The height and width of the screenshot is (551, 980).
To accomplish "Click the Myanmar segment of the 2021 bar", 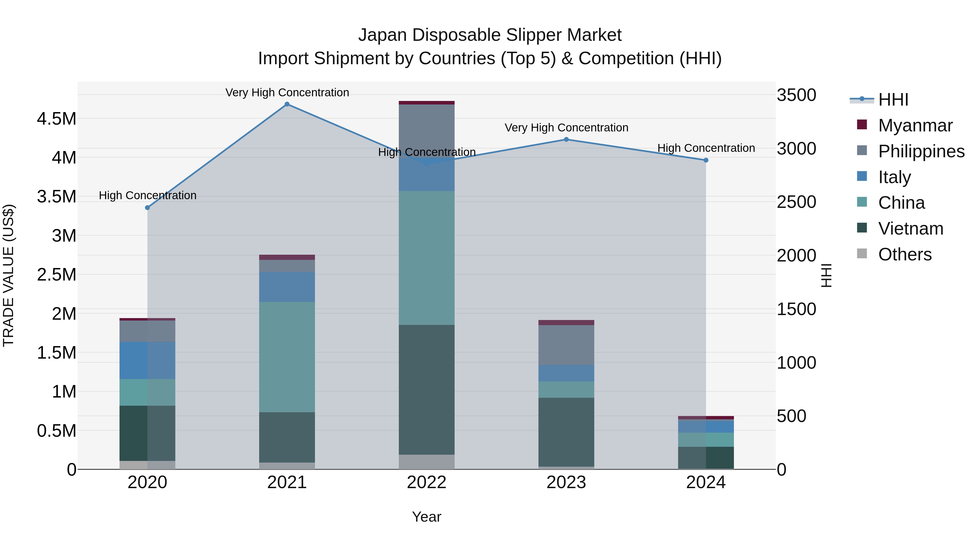I will tap(287, 257).
